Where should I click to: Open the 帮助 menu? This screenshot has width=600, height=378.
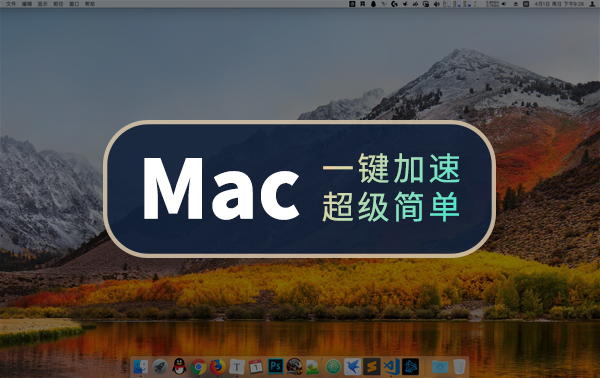coord(90,4)
